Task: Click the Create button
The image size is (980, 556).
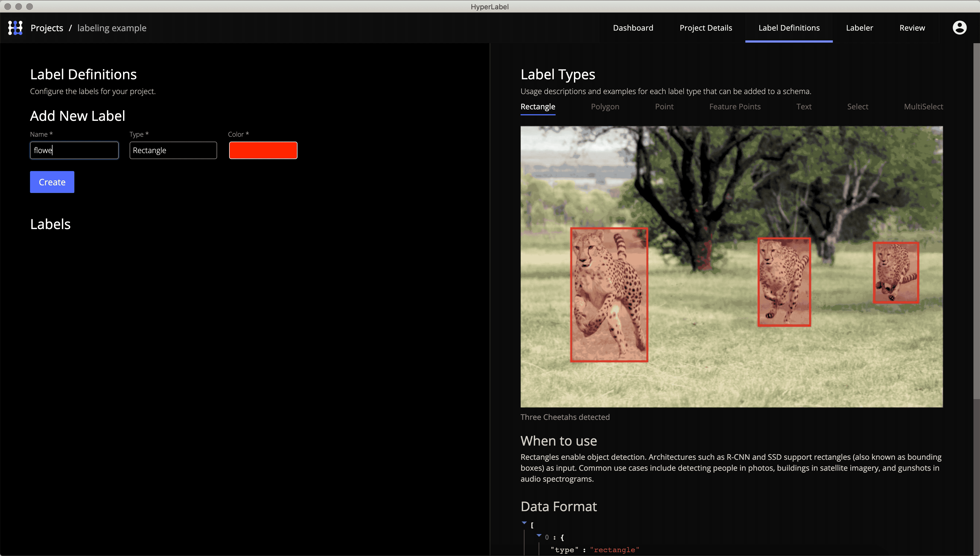Action: (52, 182)
